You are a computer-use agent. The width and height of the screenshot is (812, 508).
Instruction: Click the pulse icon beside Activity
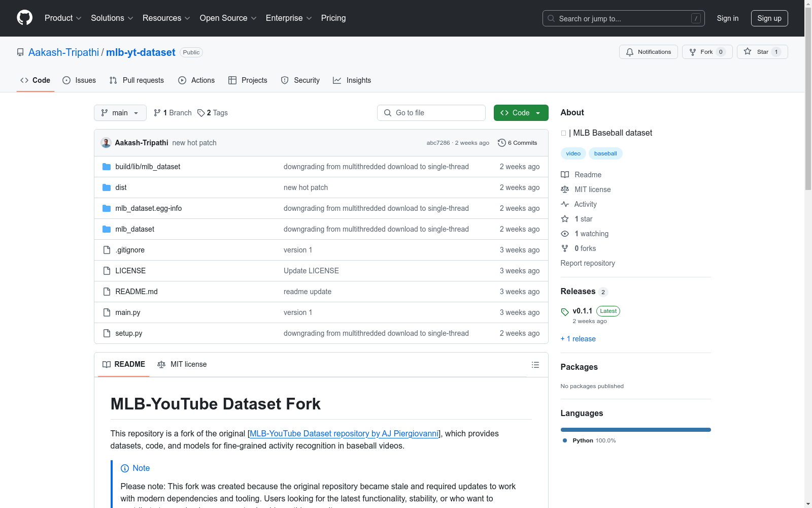[x=565, y=204]
